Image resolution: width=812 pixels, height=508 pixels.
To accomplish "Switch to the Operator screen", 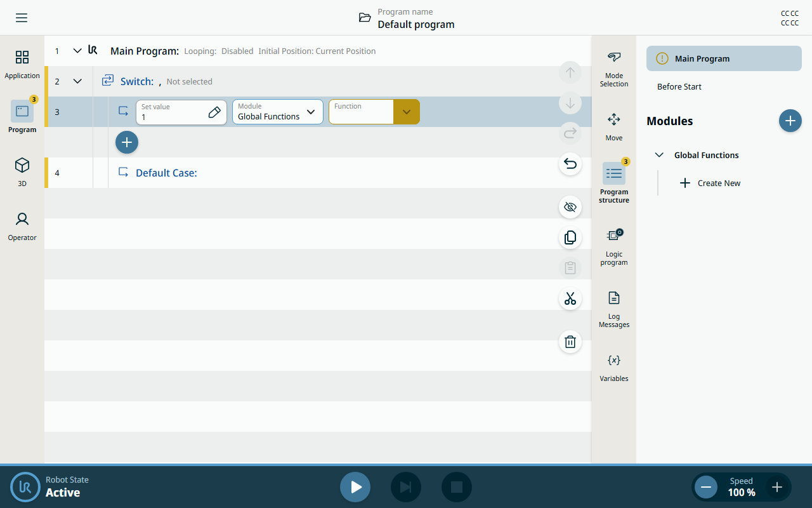I will coord(22,227).
